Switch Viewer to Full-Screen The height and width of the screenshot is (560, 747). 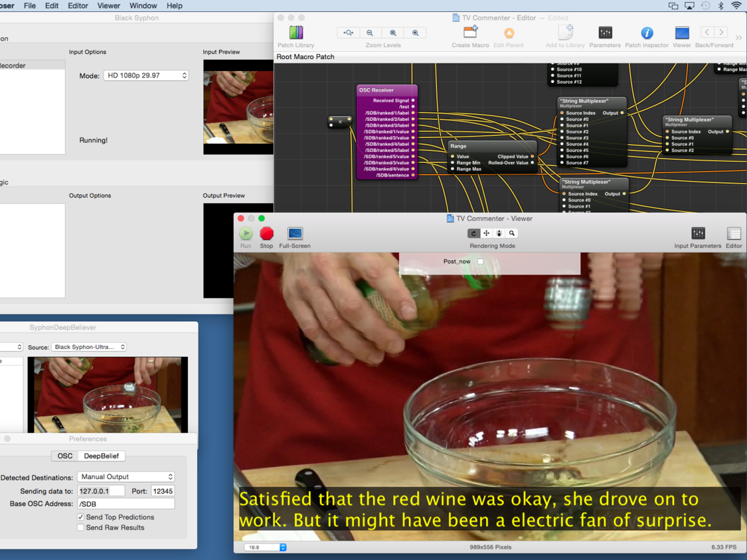point(295,234)
